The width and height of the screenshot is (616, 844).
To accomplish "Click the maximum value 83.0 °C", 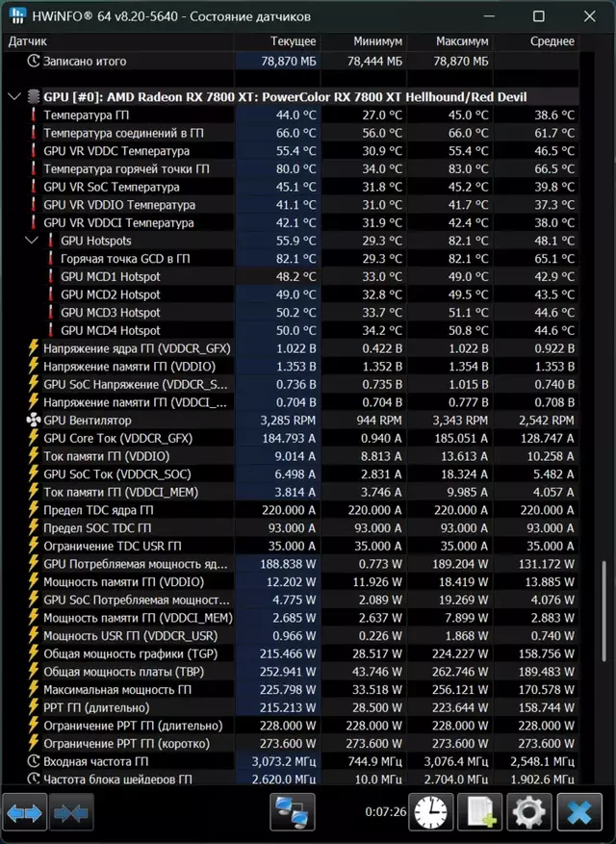I will tap(469, 169).
